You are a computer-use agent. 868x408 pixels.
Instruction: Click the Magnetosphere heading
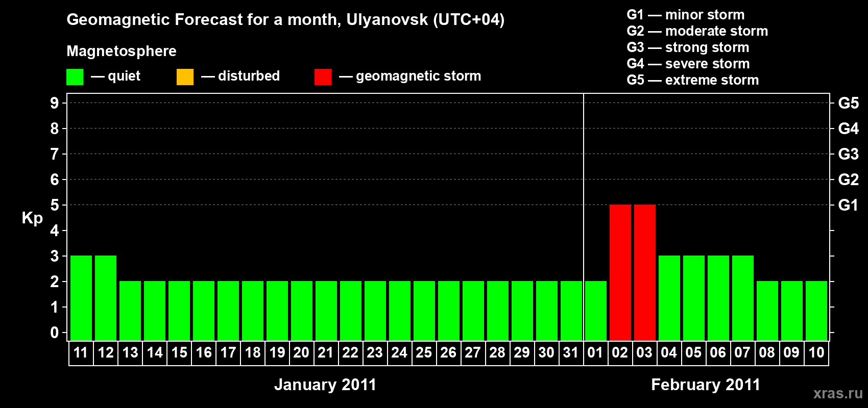[122, 51]
